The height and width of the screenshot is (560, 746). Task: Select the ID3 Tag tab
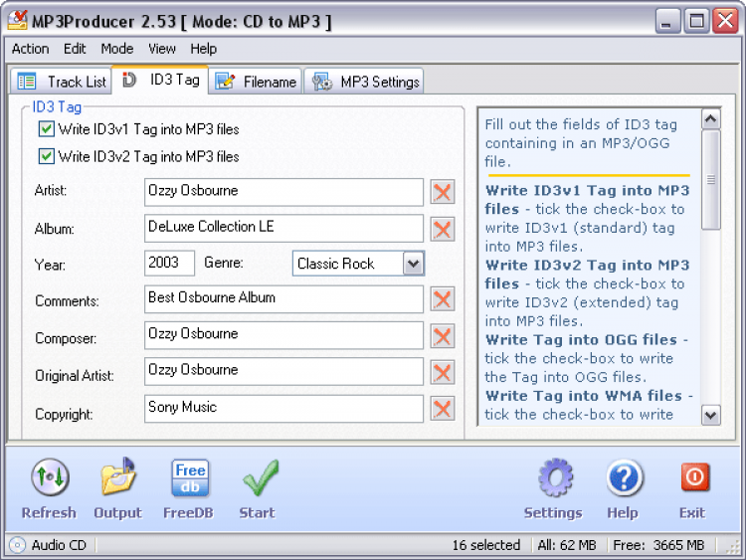160,80
